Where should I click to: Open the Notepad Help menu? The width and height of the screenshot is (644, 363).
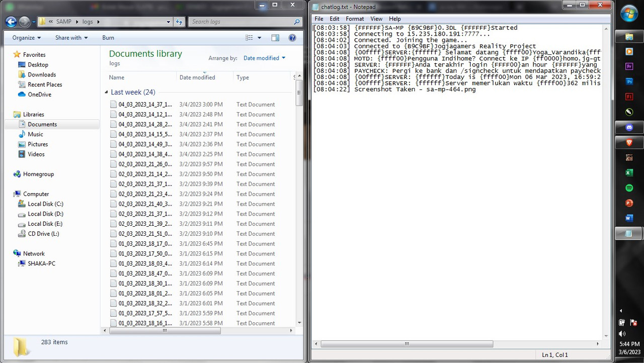click(395, 19)
